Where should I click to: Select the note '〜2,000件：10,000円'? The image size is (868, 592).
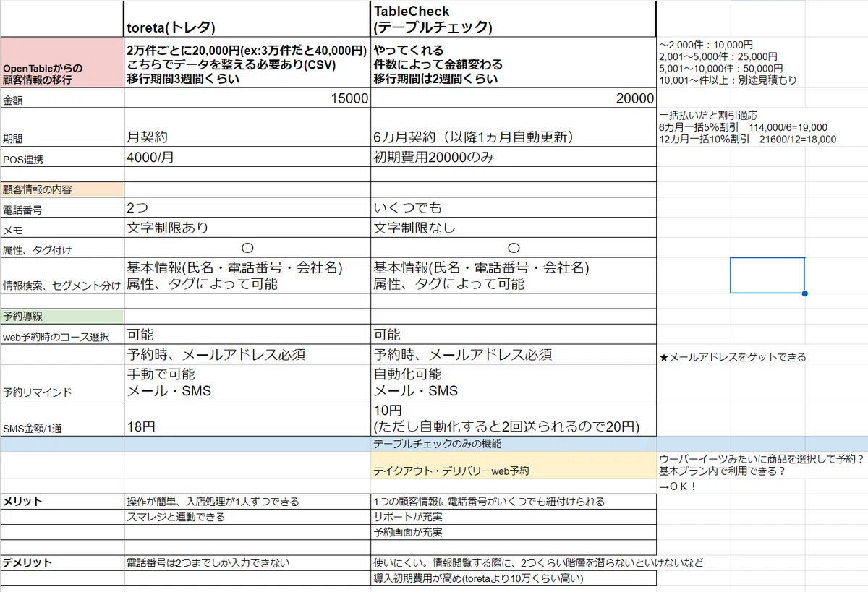[x=707, y=45]
